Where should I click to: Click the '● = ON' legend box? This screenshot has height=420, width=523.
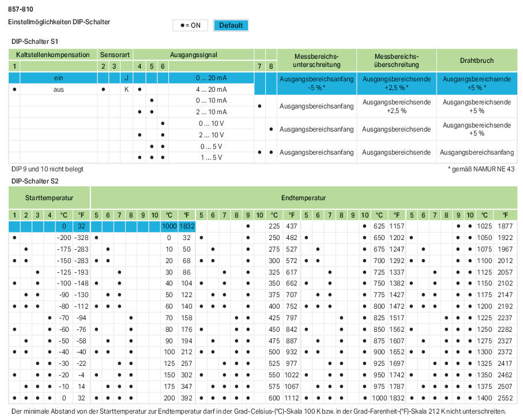tap(190, 25)
